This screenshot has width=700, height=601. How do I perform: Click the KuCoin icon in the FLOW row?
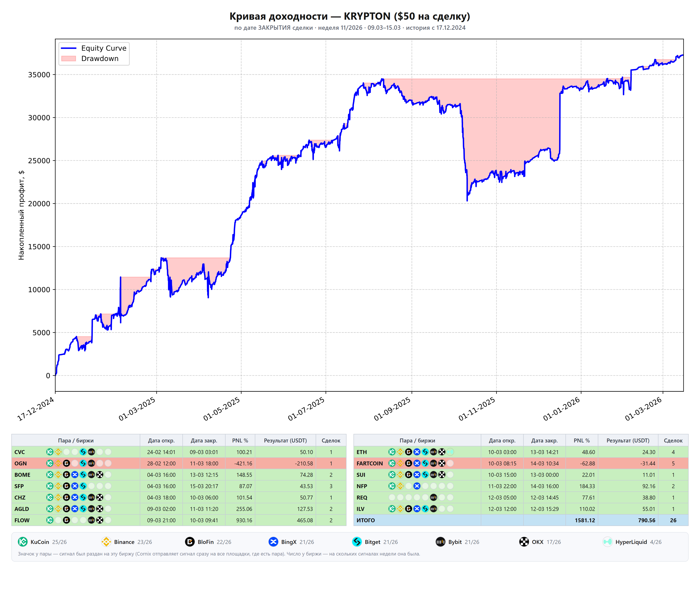click(50, 520)
